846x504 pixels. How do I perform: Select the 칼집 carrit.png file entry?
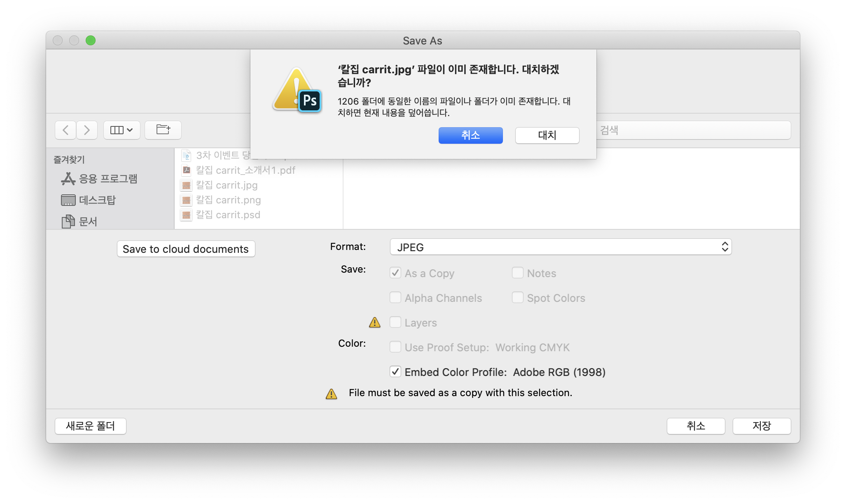point(228,200)
